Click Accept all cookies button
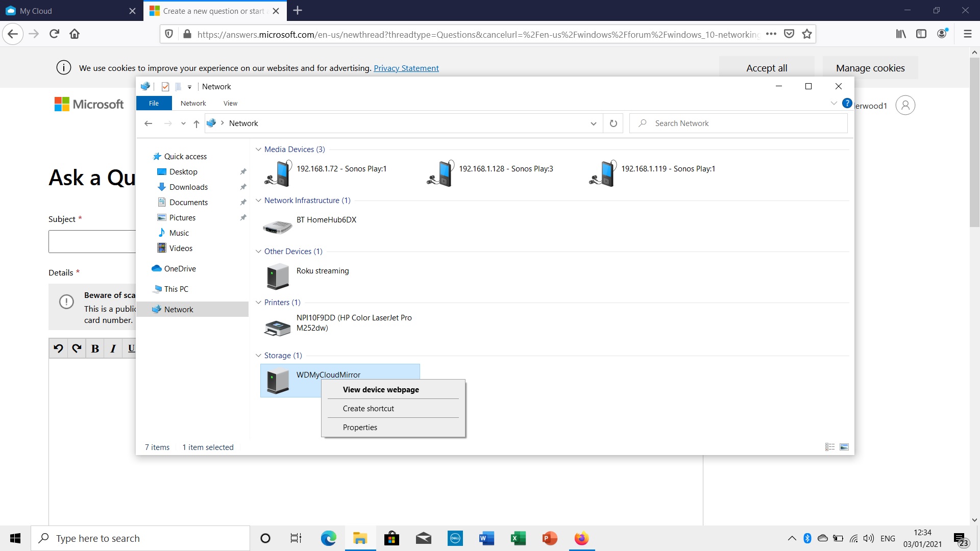Screen dimensions: 980x551 (767, 68)
